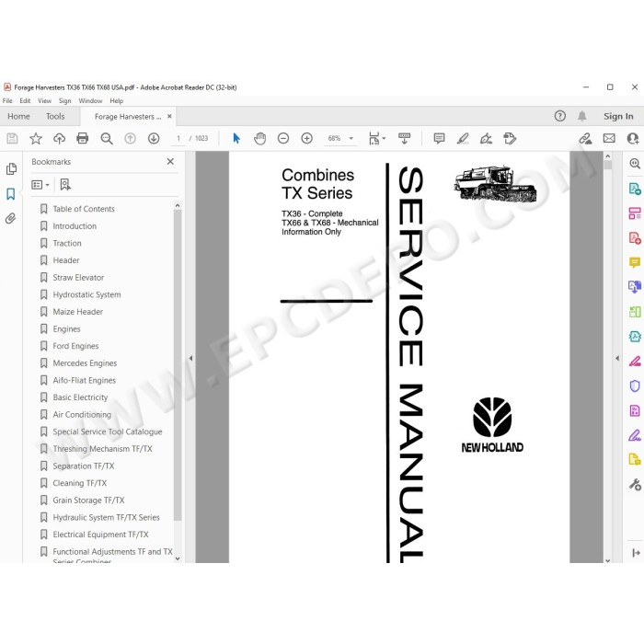Open the View menu

coord(45,101)
